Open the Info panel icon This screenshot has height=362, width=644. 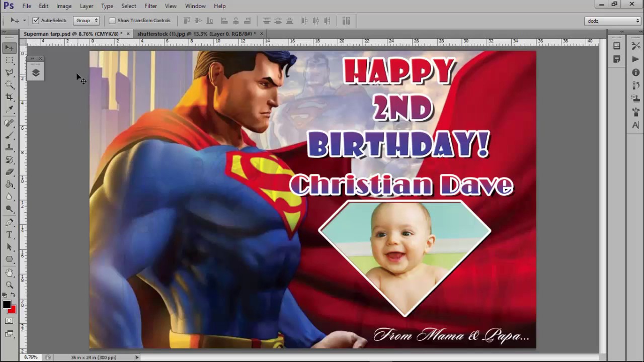[x=635, y=72]
